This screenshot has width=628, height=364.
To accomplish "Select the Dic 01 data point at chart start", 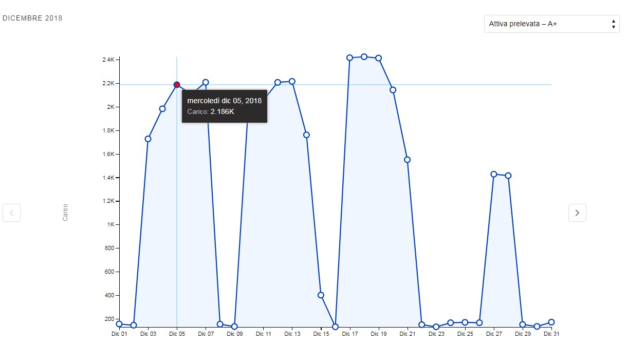I will 119,324.
